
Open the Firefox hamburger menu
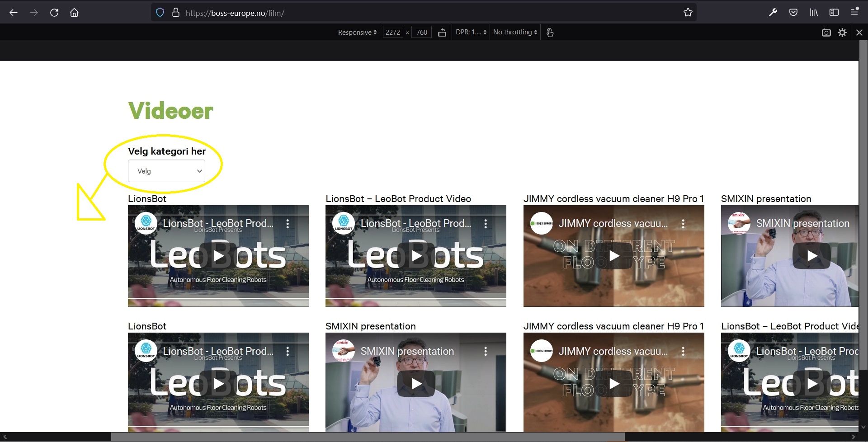coord(854,13)
